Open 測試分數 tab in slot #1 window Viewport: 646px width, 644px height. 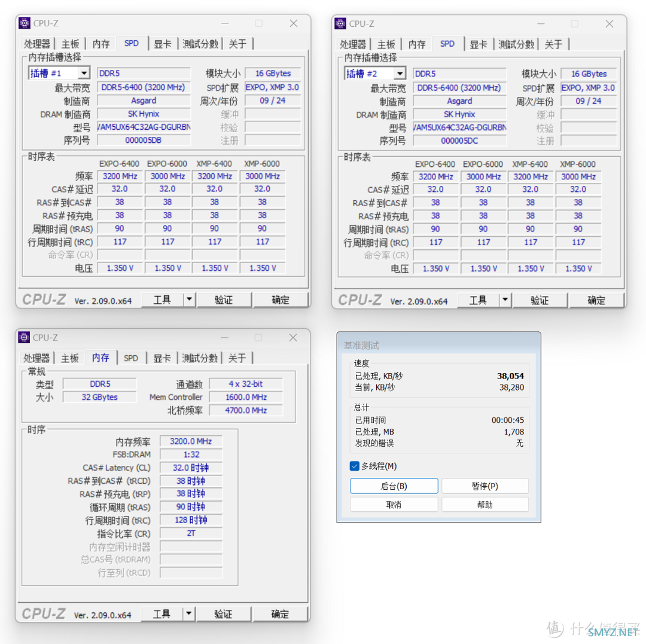pos(200,44)
